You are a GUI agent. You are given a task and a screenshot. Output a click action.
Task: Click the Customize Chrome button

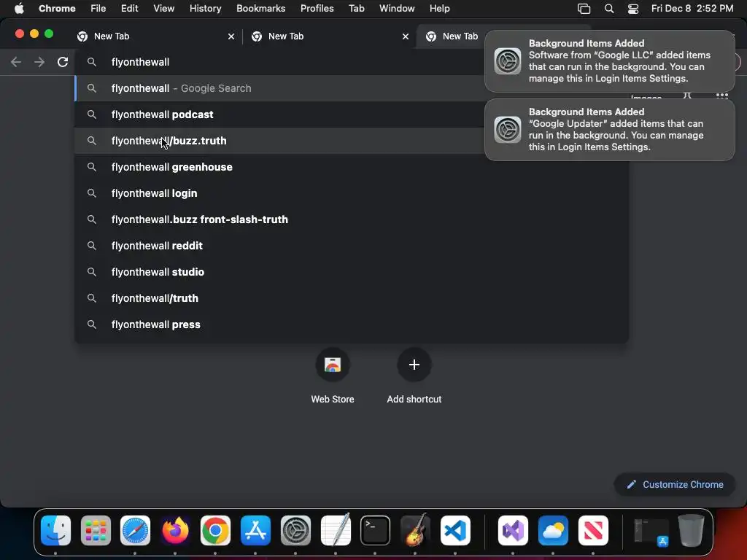point(675,484)
